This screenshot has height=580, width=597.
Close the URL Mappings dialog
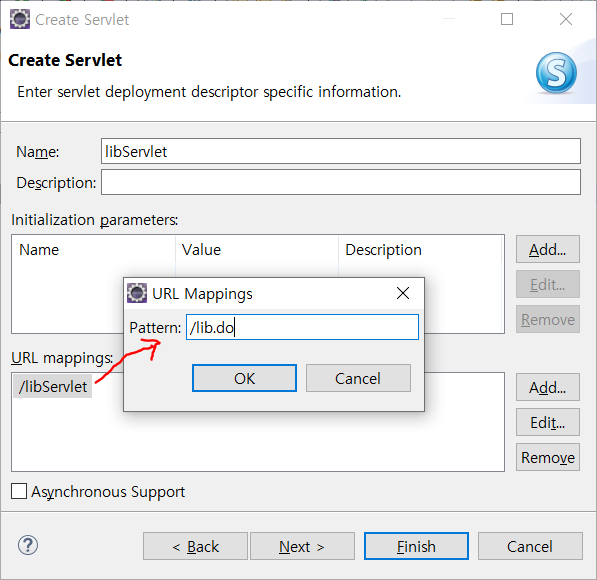(402, 293)
